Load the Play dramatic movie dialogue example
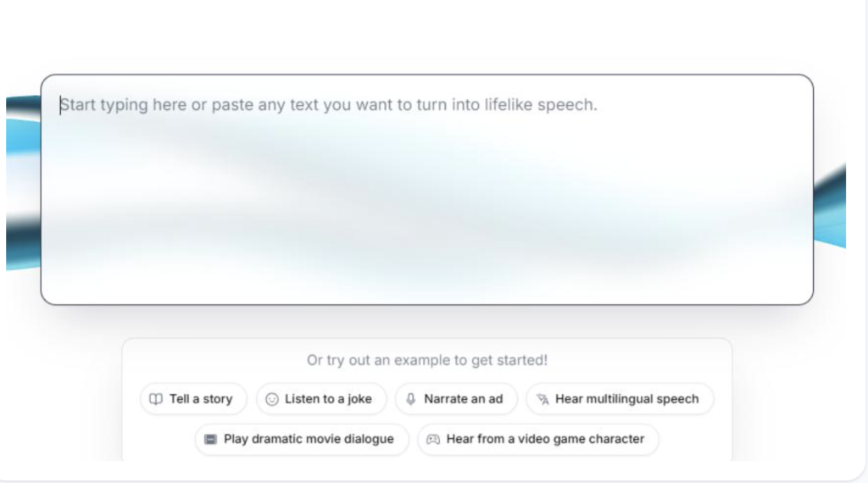 point(302,439)
